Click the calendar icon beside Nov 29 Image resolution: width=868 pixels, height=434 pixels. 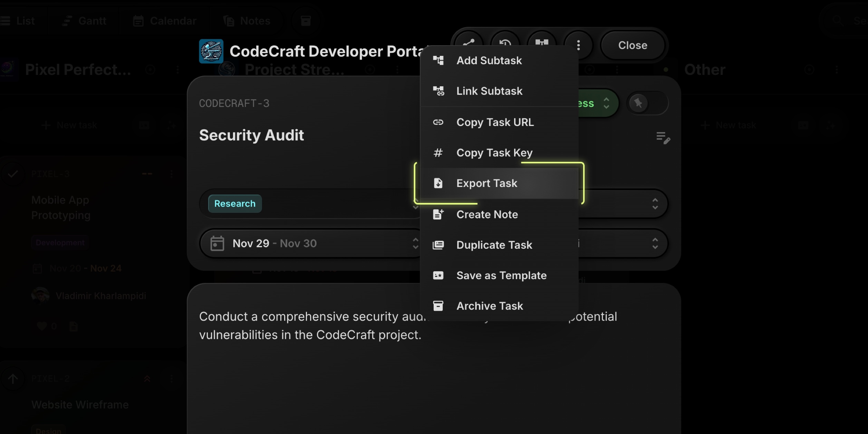[x=218, y=243]
